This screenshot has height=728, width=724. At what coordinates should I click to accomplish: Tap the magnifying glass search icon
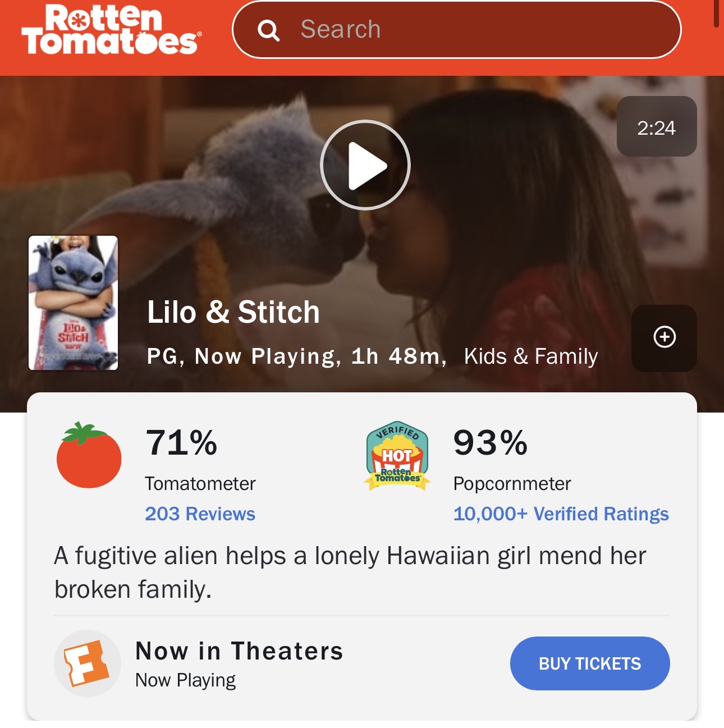(x=268, y=30)
